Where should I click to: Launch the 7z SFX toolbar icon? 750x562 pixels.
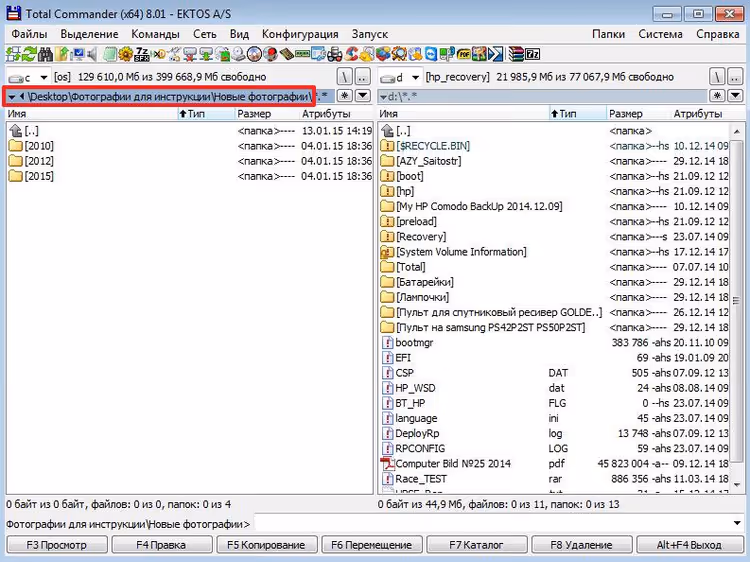click(142, 54)
